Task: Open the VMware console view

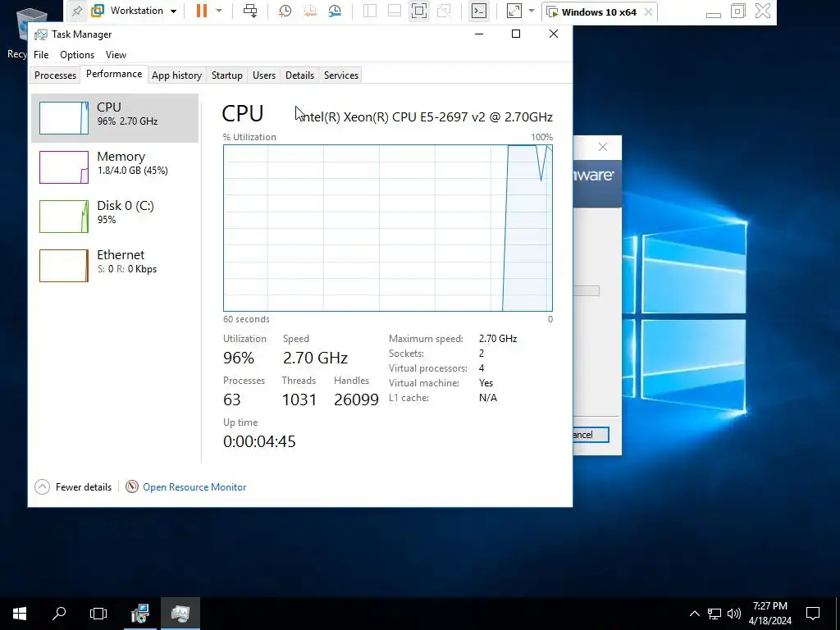Action: coord(479,11)
